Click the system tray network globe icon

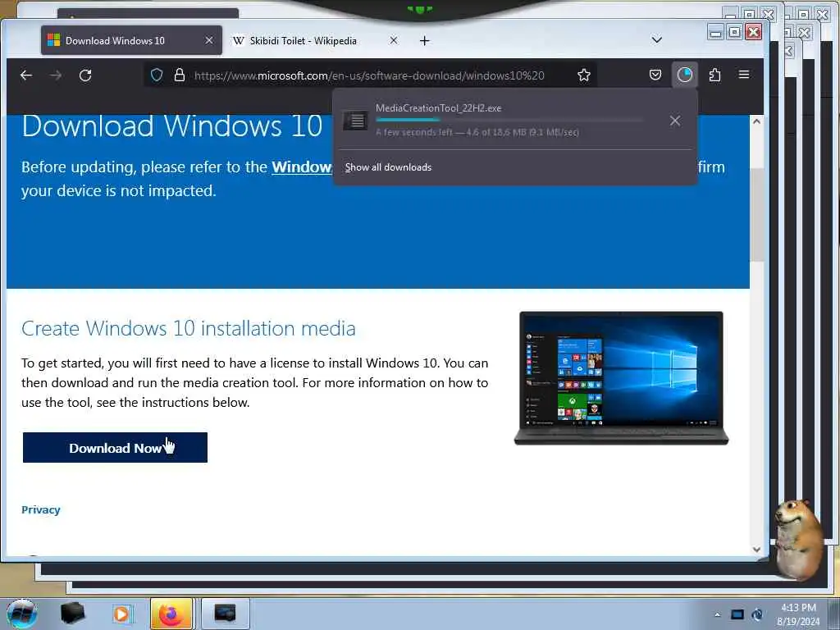(x=757, y=614)
